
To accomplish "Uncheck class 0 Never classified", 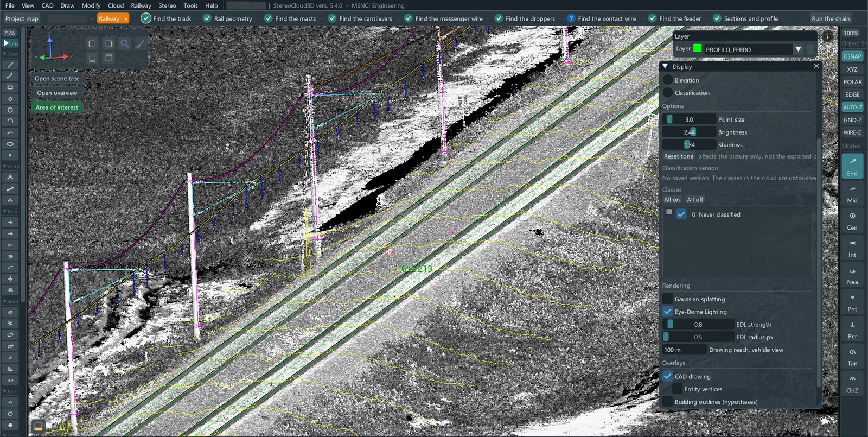I will (681, 214).
